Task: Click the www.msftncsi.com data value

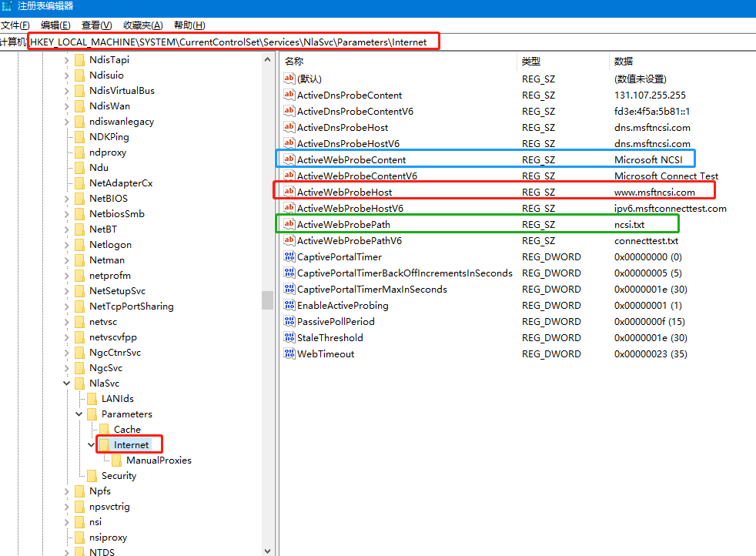Action: click(654, 192)
